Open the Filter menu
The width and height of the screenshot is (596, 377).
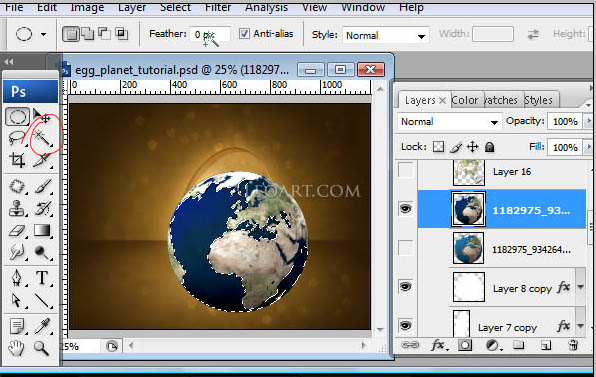pyautogui.click(x=218, y=7)
